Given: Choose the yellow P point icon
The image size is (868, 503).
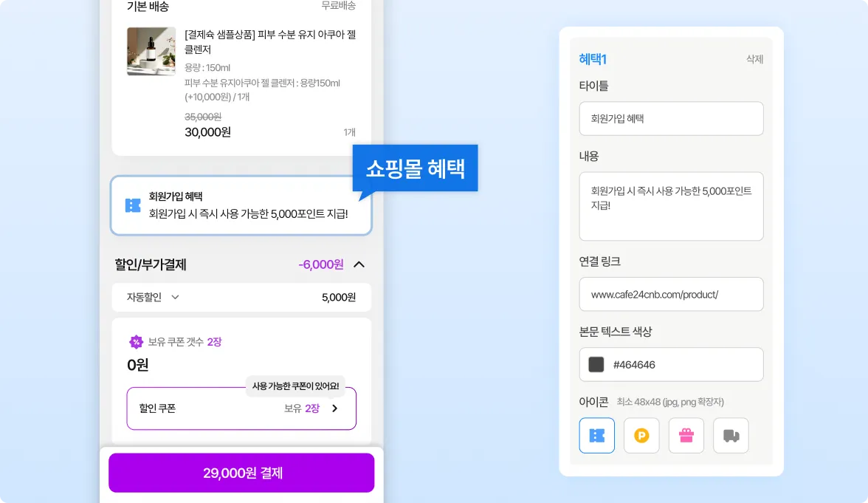Looking at the screenshot, I should pyautogui.click(x=641, y=436).
